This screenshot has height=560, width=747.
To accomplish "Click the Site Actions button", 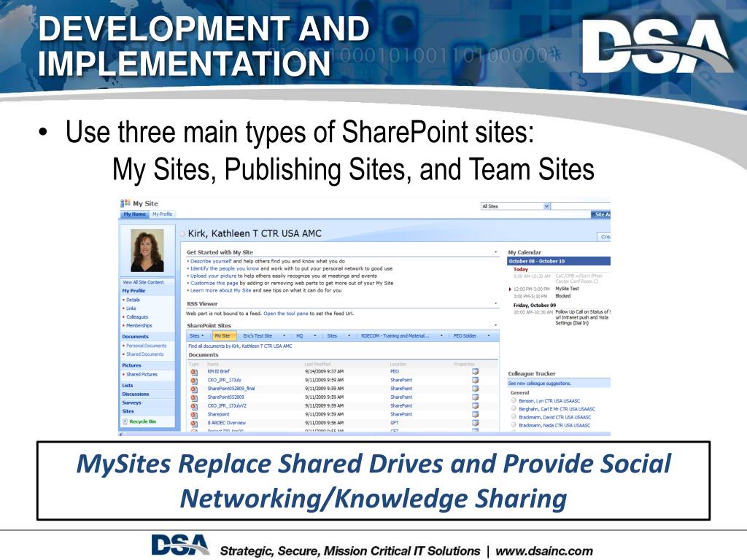I will point(601,215).
